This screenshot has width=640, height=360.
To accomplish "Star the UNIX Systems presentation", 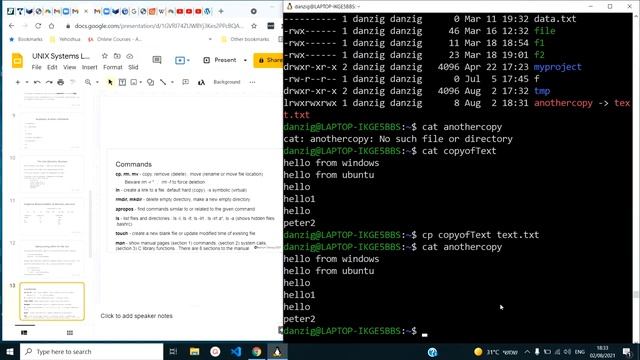I will (x=104, y=56).
